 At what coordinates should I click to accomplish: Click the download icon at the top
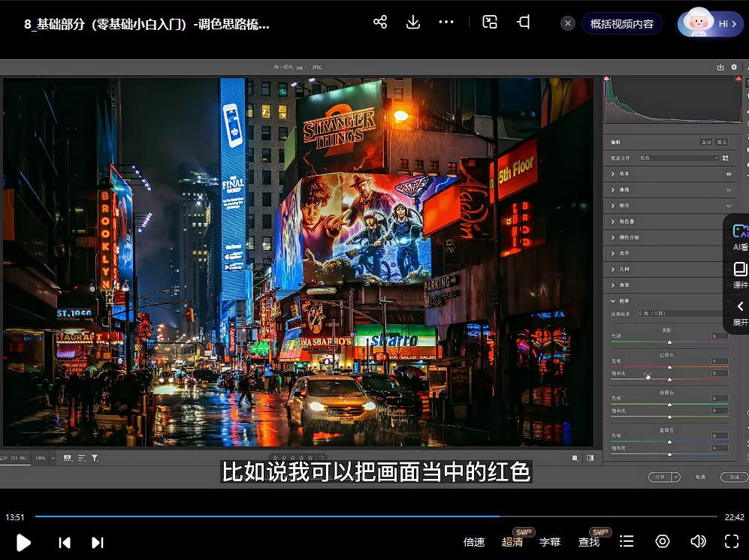[413, 23]
